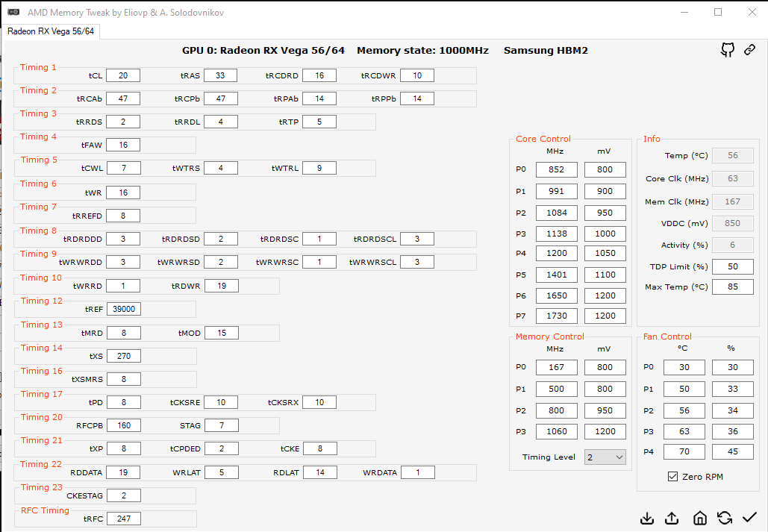
Task: Click the upload/save timings icon
Action: point(672,518)
